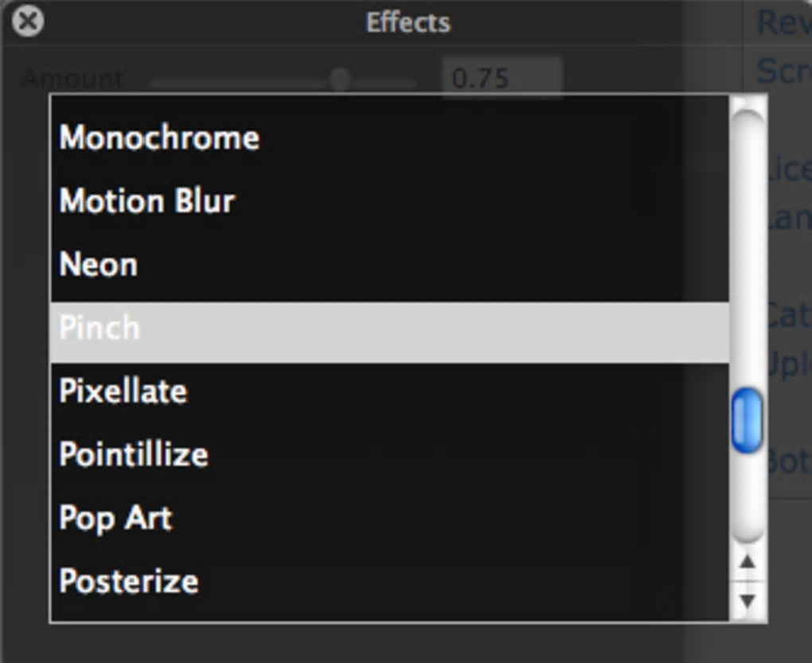Focus the 0.75 amount value field
Image resolution: width=812 pixels, height=663 pixels.
click(x=502, y=78)
